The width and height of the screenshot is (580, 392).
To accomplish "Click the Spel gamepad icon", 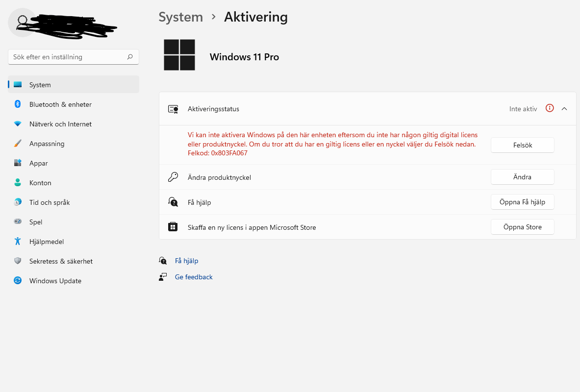I will pos(17,221).
